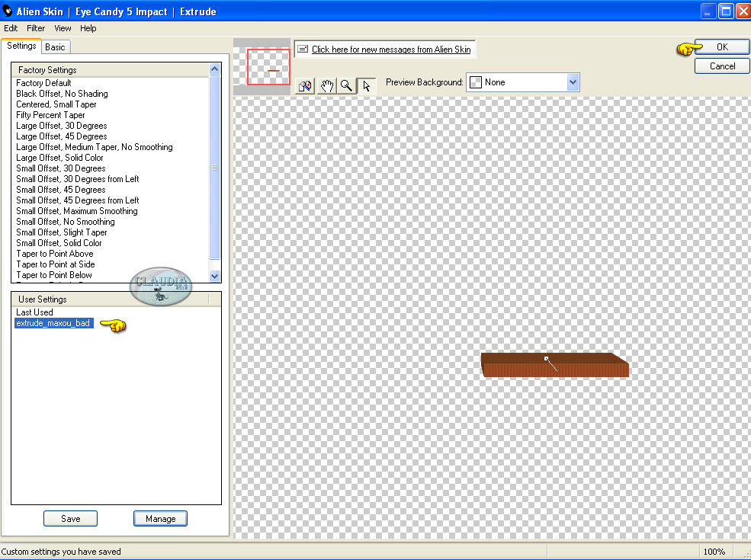Switch to the Basic tab
The image size is (751, 560).
[x=55, y=47]
